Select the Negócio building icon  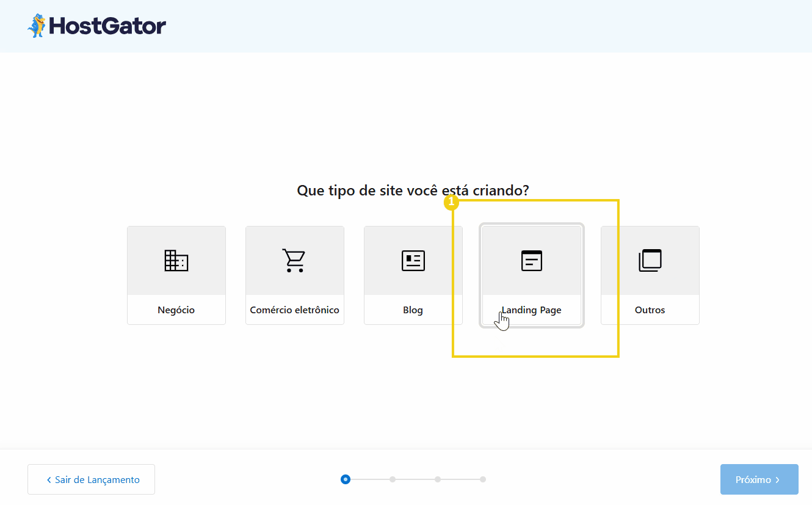(x=176, y=261)
